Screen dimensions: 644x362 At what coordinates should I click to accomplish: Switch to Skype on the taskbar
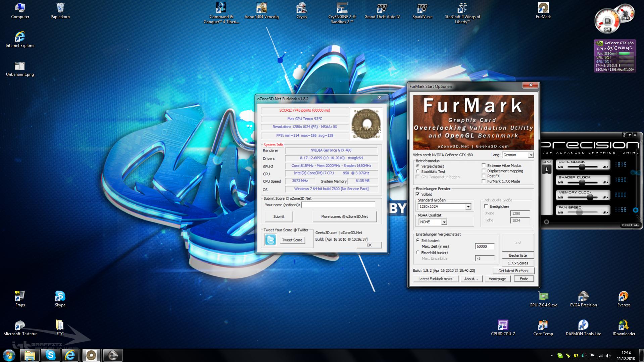click(x=50, y=355)
